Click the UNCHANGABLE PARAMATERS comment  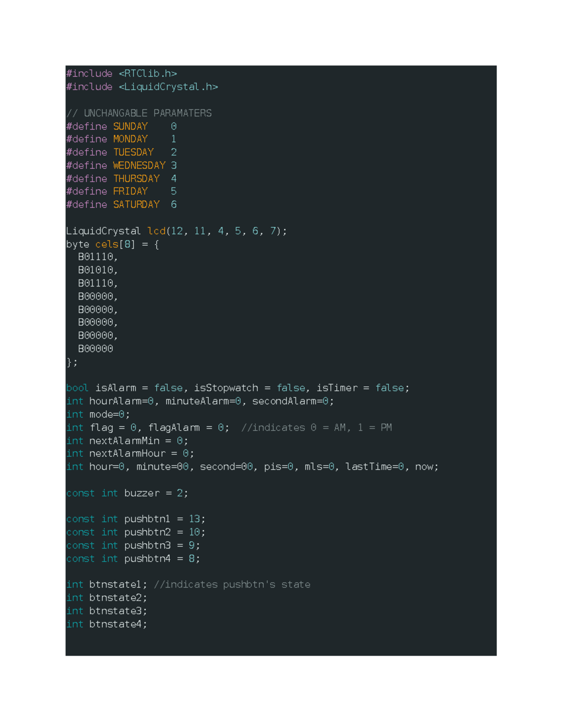click(x=139, y=113)
